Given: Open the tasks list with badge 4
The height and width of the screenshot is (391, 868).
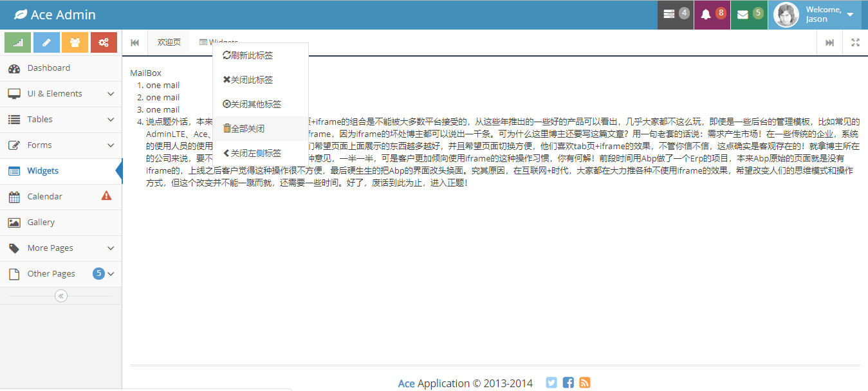Looking at the screenshot, I should coord(676,14).
